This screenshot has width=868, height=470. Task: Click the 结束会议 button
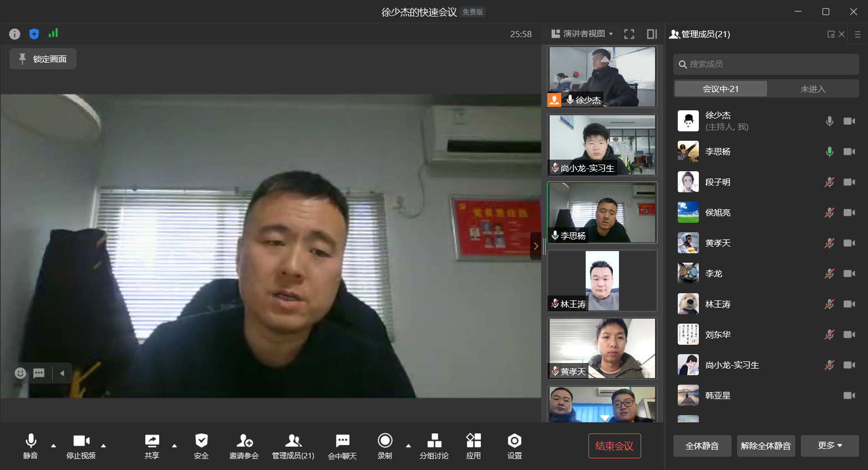point(614,446)
